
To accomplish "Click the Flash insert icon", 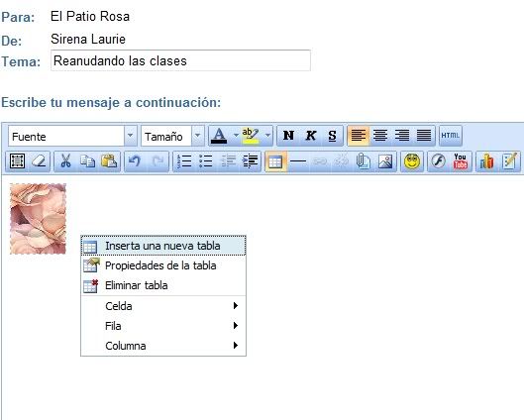I will 438,161.
